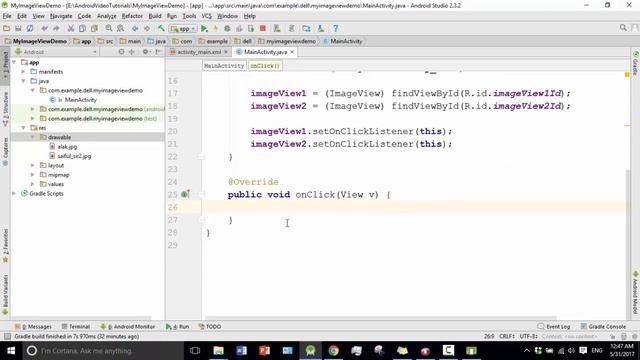Open the Android Monitor tool window
Viewport: 640px width, 360px height.
tap(128, 327)
